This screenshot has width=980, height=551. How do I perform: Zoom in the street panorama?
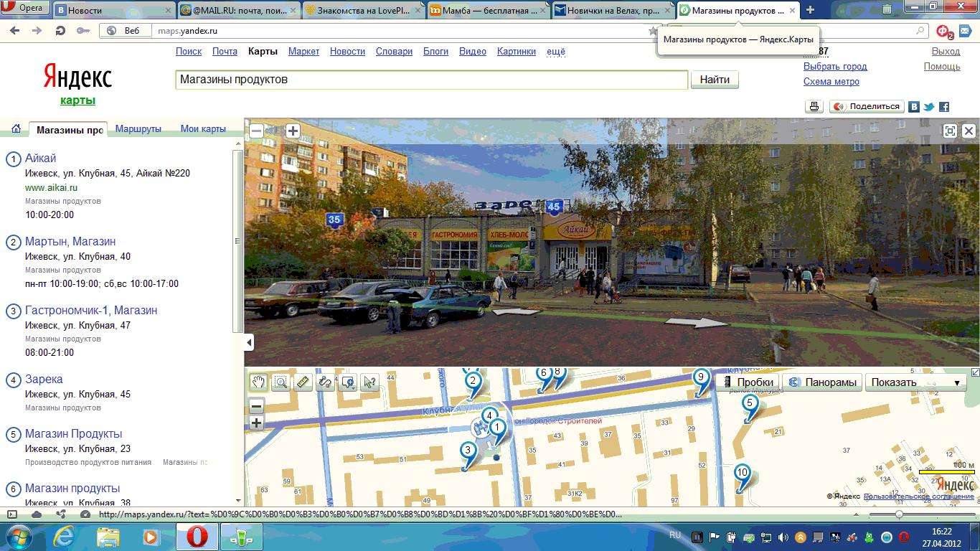point(293,131)
